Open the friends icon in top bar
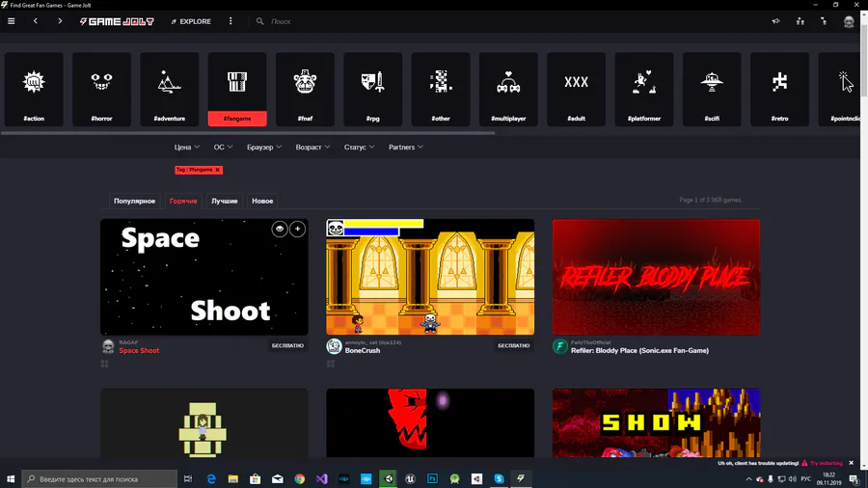 800,21
